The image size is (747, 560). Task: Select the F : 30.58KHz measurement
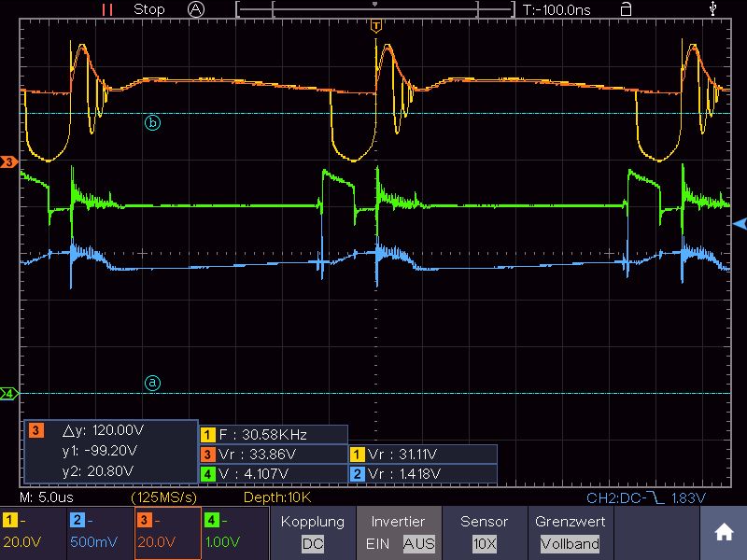click(x=274, y=434)
